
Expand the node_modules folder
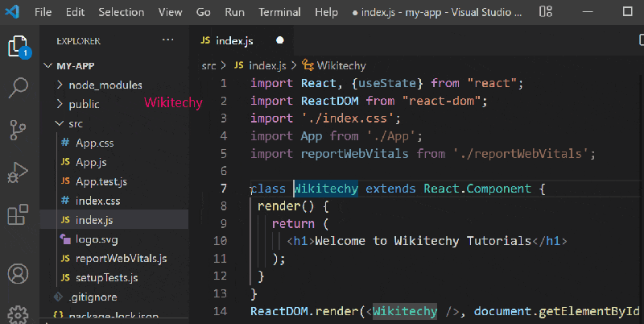pos(60,85)
